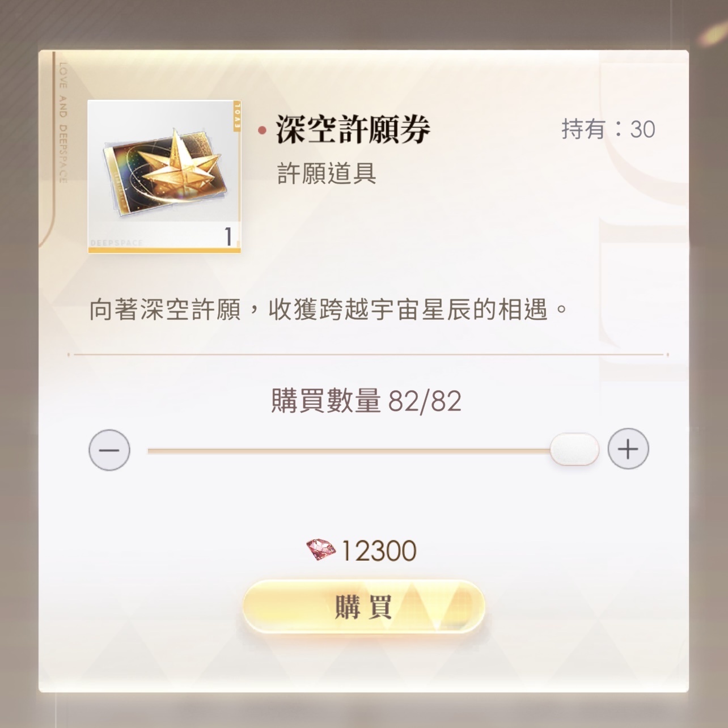This screenshot has width=728, height=728.
Task: Decrease purchase quantity with minus button
Action: tap(109, 450)
